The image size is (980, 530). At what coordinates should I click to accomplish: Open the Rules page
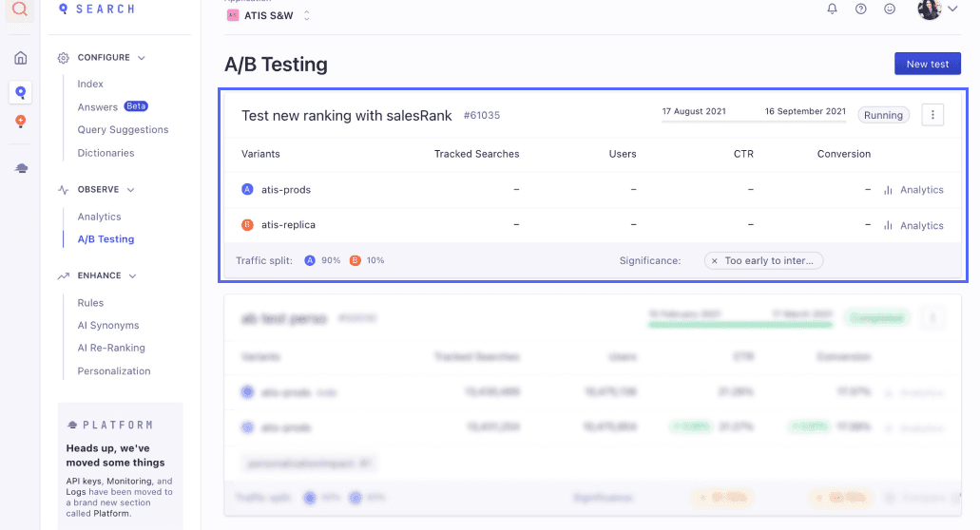pyautogui.click(x=90, y=303)
